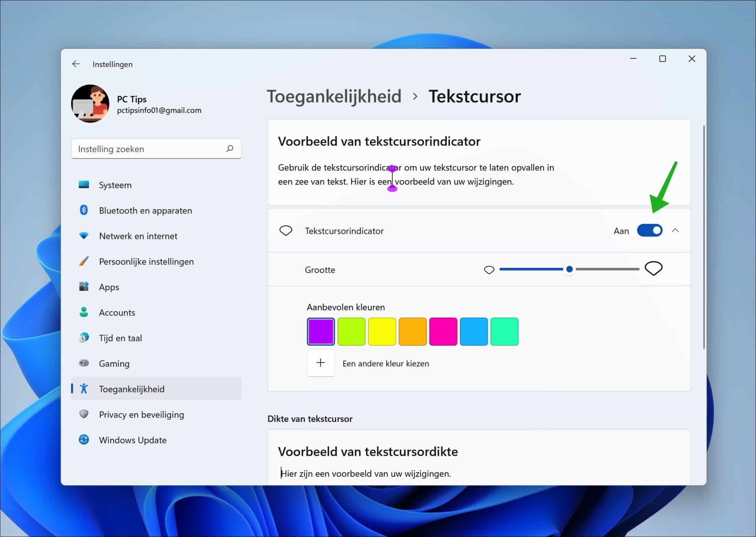Open Privacy en beveiliging shield icon
Viewport: 756px width, 537px height.
[84, 414]
